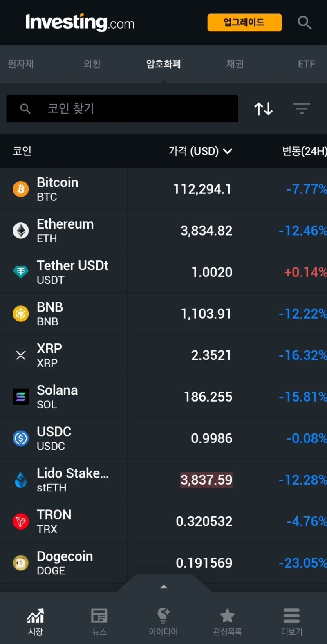Open the 더보기 menu
The image size is (327, 644).
[x=291, y=621]
